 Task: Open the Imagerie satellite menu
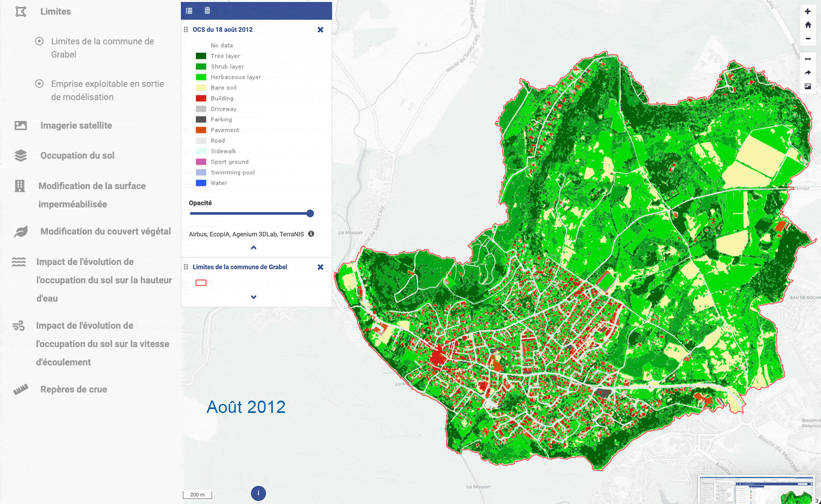pos(76,126)
